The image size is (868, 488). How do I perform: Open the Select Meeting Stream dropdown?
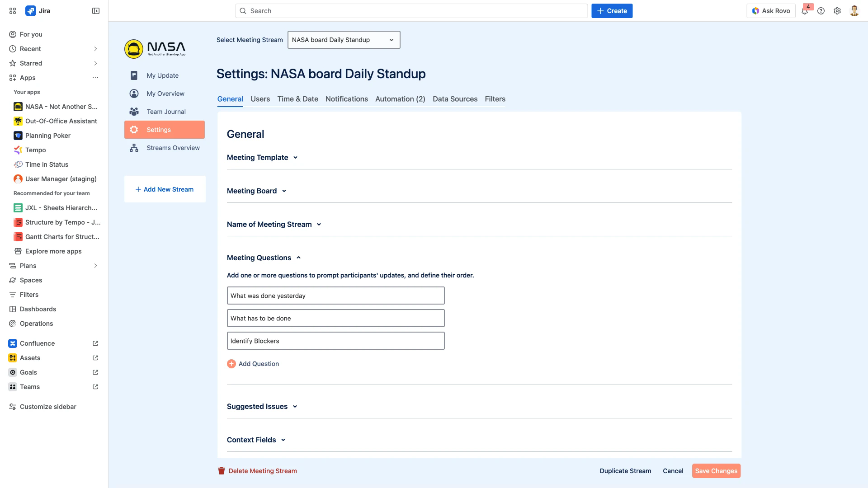coord(344,40)
